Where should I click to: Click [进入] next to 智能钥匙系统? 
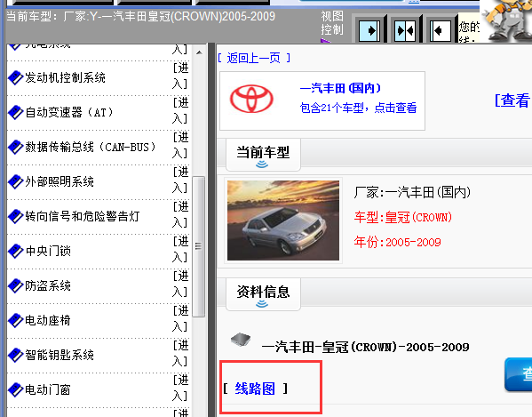(180, 353)
